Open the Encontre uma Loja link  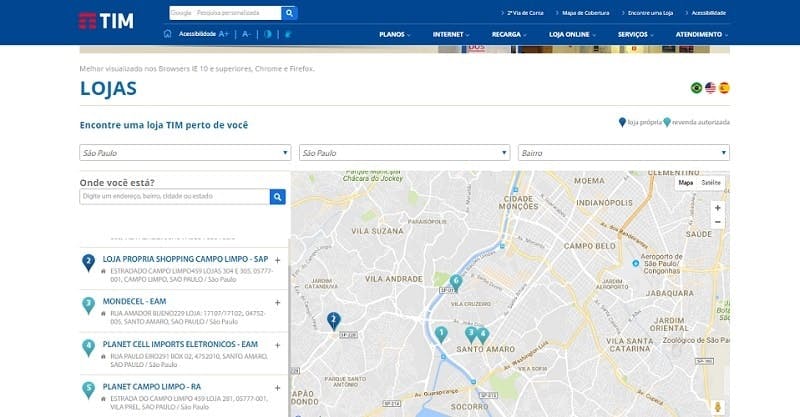pyautogui.click(x=650, y=13)
